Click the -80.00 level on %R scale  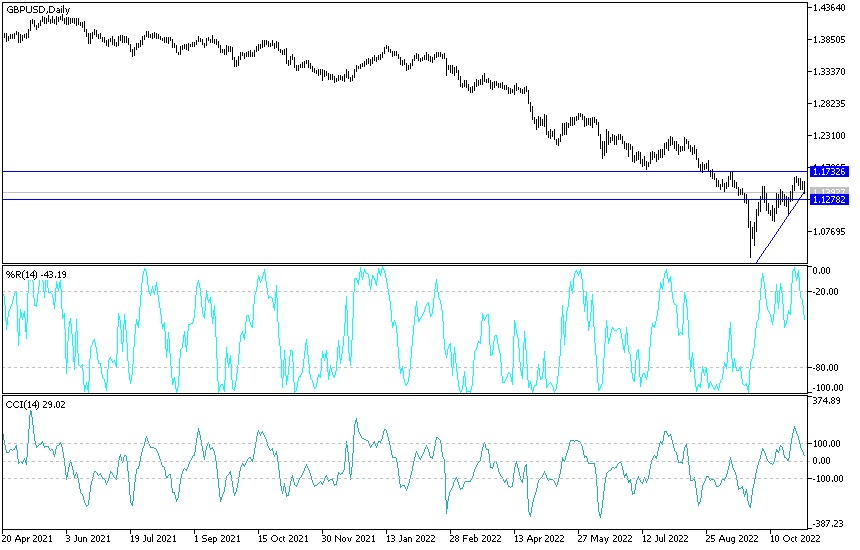pos(827,367)
